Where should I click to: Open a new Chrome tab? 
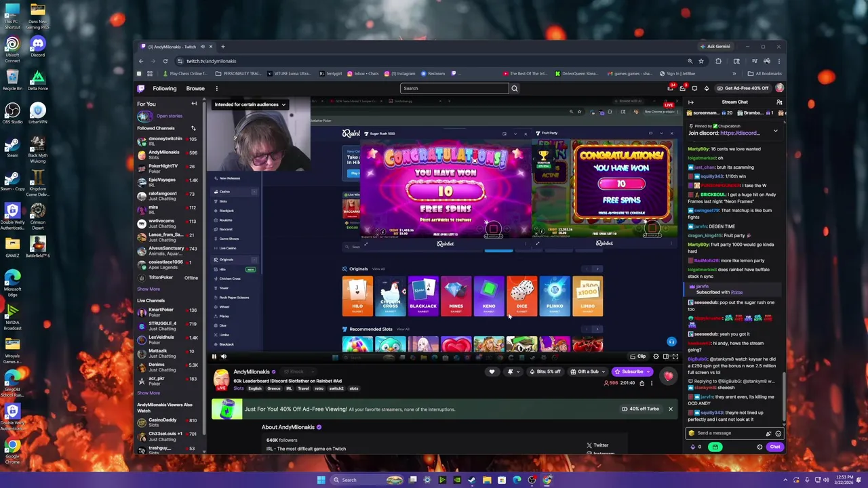tap(223, 47)
